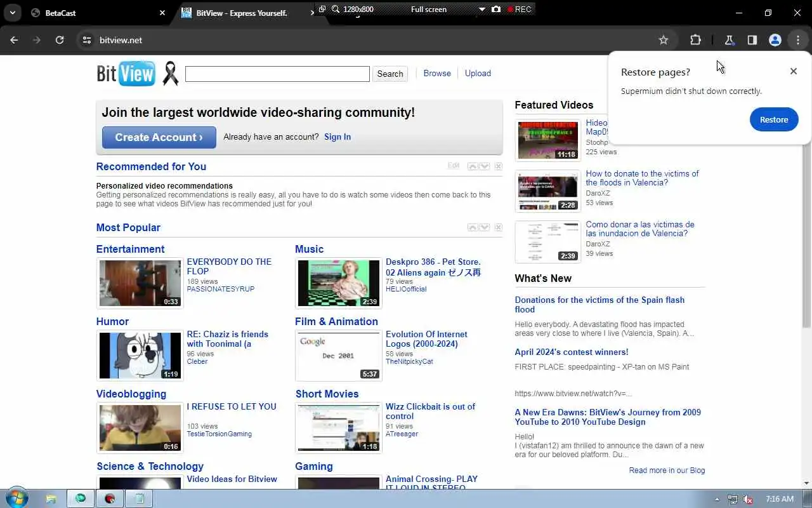This screenshot has width=812, height=508.
Task: Move Most Popular section up
Action: click(472, 227)
